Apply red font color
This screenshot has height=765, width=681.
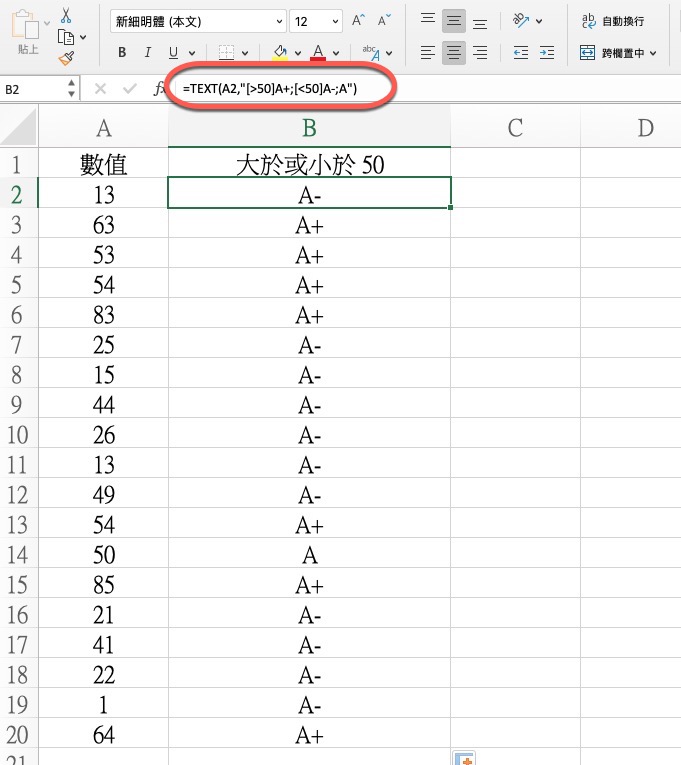[318, 52]
